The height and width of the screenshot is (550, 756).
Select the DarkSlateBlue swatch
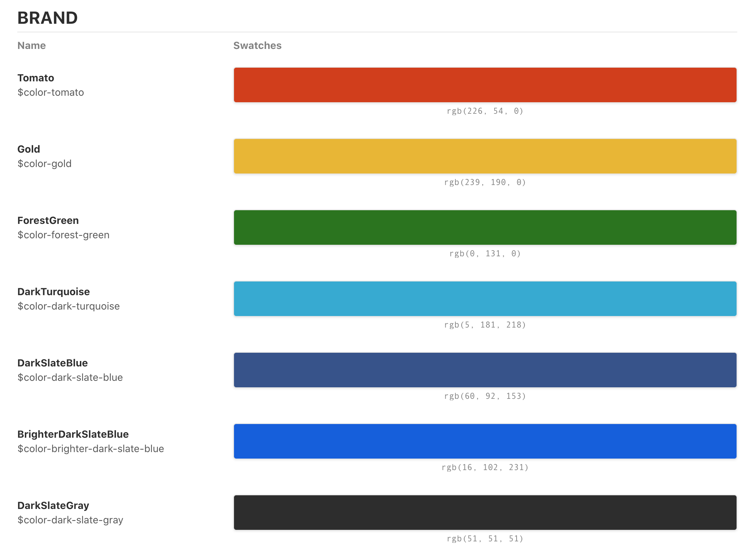tap(485, 370)
